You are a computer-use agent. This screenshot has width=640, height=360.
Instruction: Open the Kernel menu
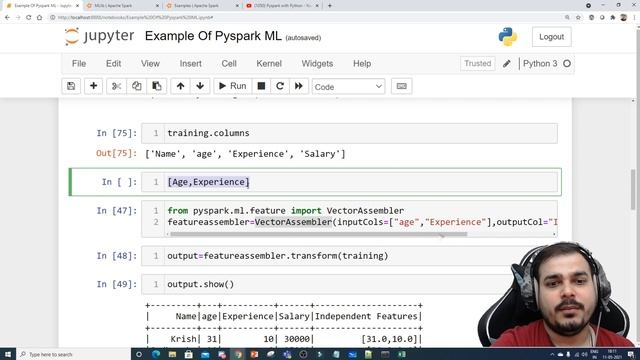(269, 64)
